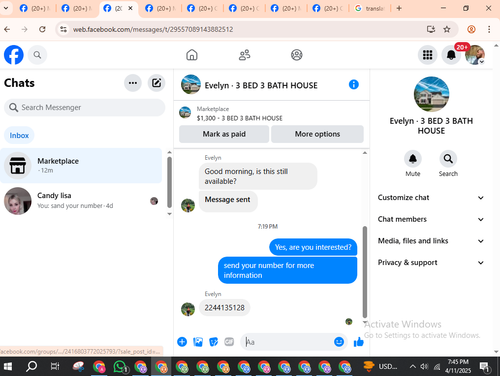Image resolution: width=500 pixels, height=376 pixels.
Task: Open the $1,300 3 BED 3 BATH HOUSE listing
Action: 239,118
